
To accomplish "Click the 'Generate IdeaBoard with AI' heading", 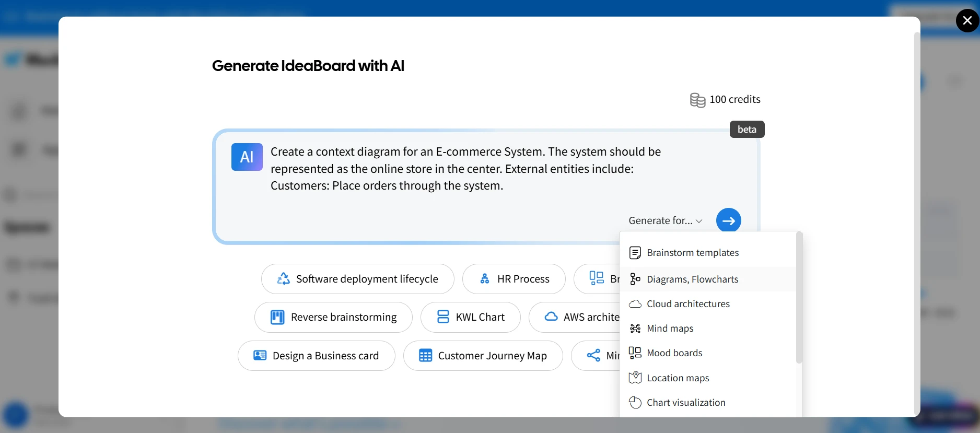I will pos(308,66).
